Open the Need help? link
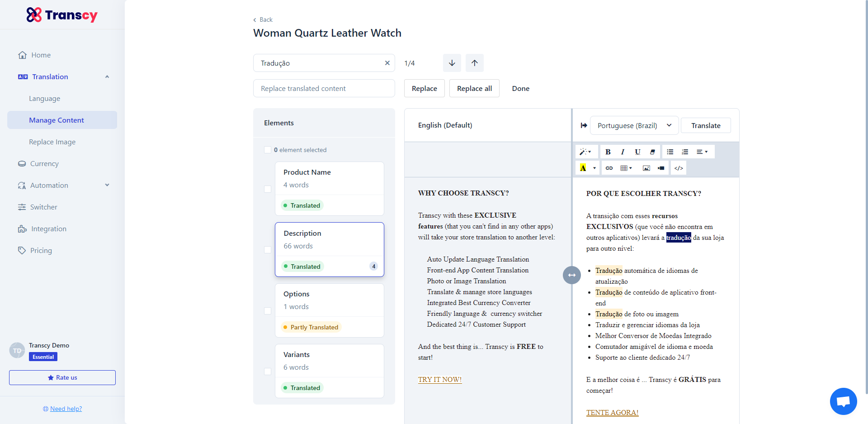Screen dimensions: 868x424 [x=66, y=409]
